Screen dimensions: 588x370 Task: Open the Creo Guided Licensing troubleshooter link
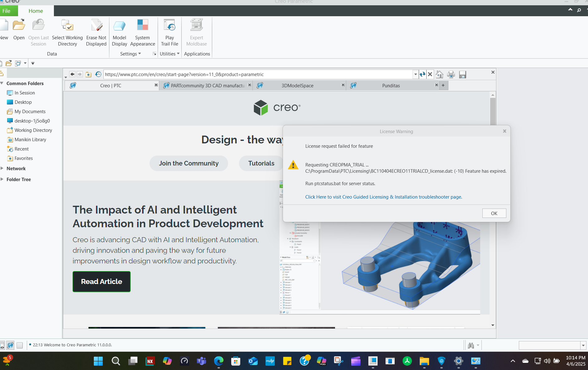click(x=383, y=197)
